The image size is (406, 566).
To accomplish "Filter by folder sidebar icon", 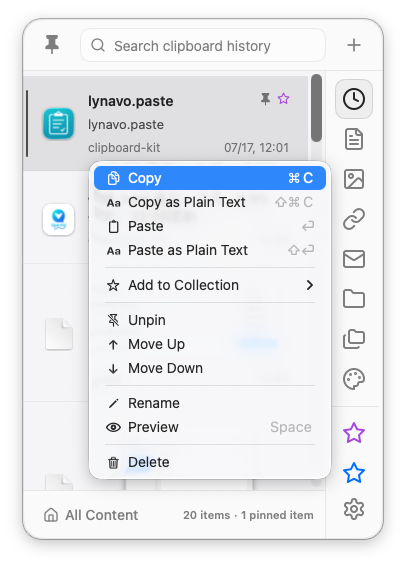I will [x=354, y=299].
